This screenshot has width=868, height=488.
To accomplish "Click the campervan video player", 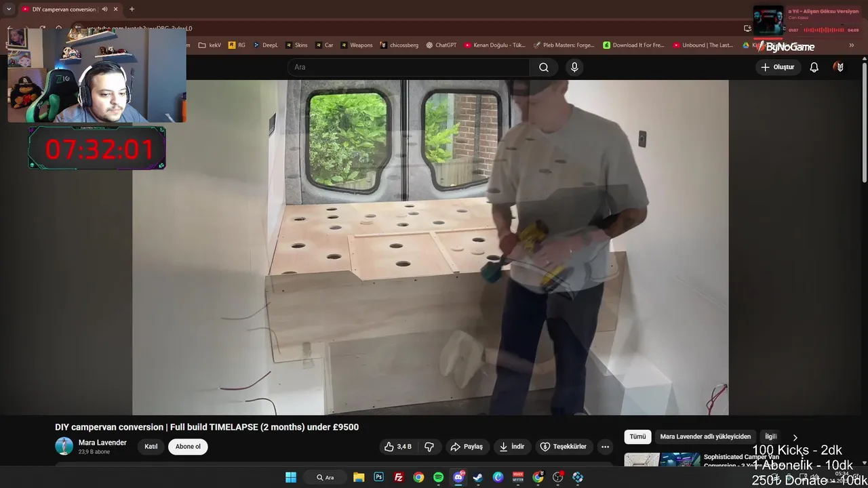I will 430,247.
